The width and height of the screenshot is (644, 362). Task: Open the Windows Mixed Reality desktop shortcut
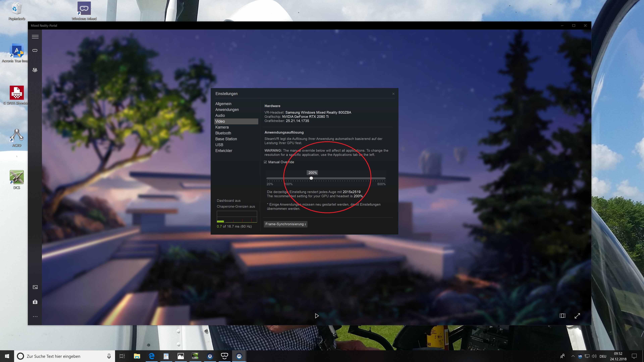click(x=84, y=11)
